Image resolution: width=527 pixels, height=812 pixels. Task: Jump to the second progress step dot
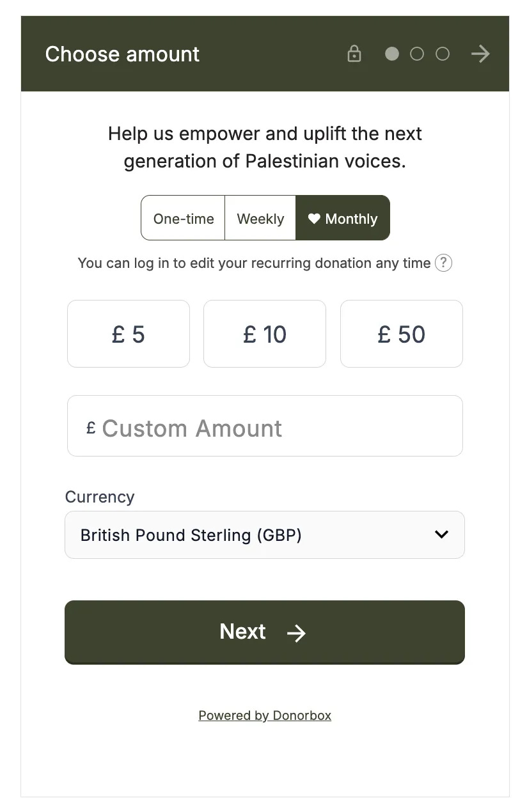point(417,54)
